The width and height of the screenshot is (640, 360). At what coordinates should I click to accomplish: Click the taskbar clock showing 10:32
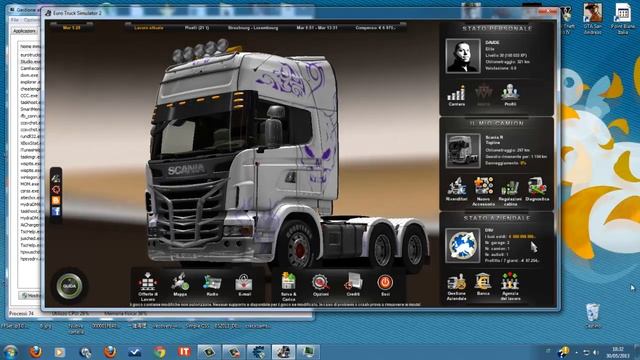618,352
